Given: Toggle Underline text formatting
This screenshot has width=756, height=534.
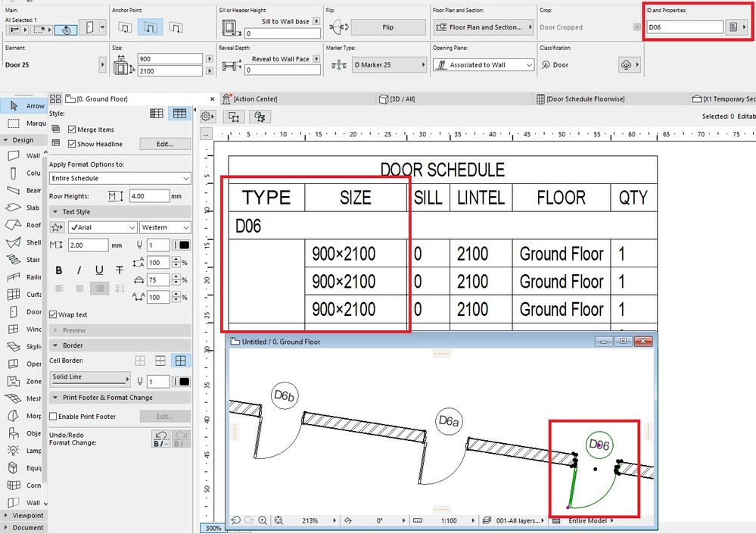Looking at the screenshot, I should coord(99,270).
